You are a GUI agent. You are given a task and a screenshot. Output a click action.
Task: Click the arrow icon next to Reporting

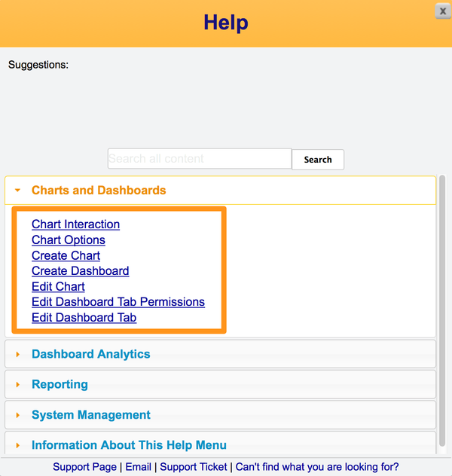18,385
